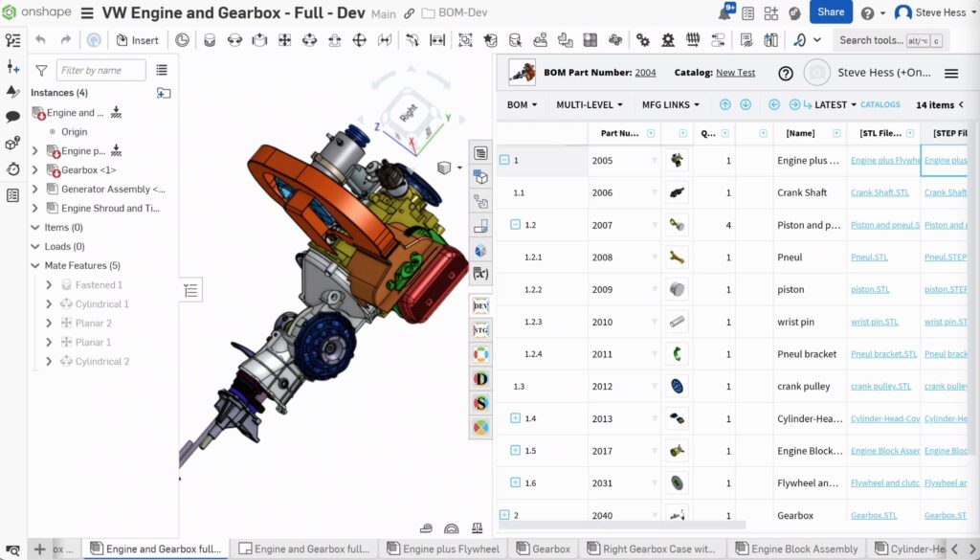Expand the Engine p... instance node

(35, 150)
